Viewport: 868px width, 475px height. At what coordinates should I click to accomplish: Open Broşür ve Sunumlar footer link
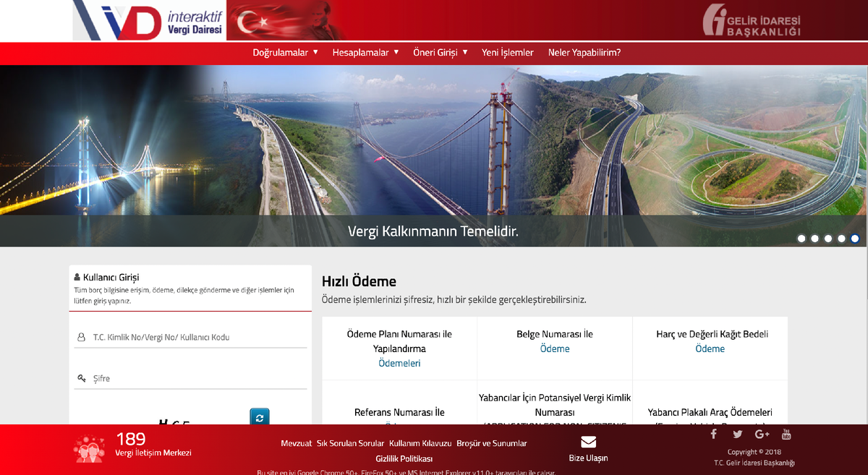click(x=492, y=443)
